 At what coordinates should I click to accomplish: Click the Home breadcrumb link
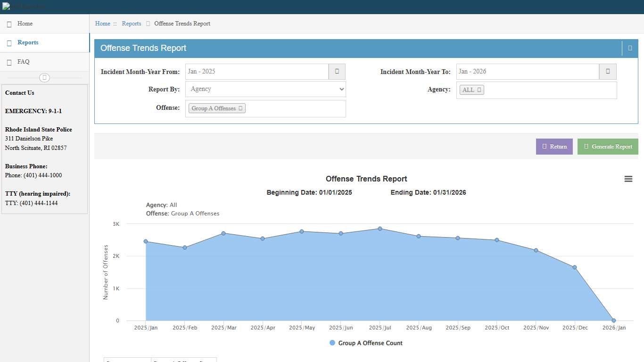[x=102, y=24]
